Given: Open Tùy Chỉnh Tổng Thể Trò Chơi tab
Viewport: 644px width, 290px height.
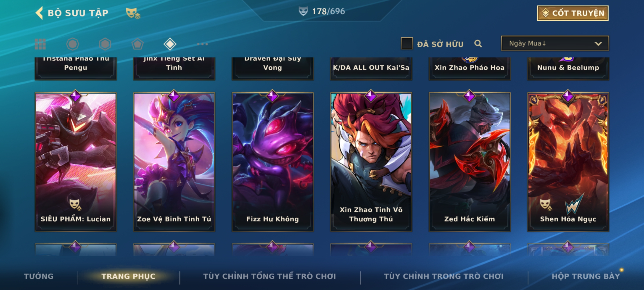Looking at the screenshot, I should click(270, 276).
